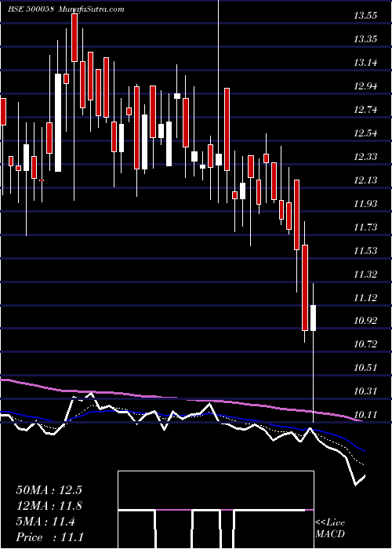Select the 11.32 price axis label
Image resolution: width=392 pixels, height=549 pixels.
click(x=365, y=274)
